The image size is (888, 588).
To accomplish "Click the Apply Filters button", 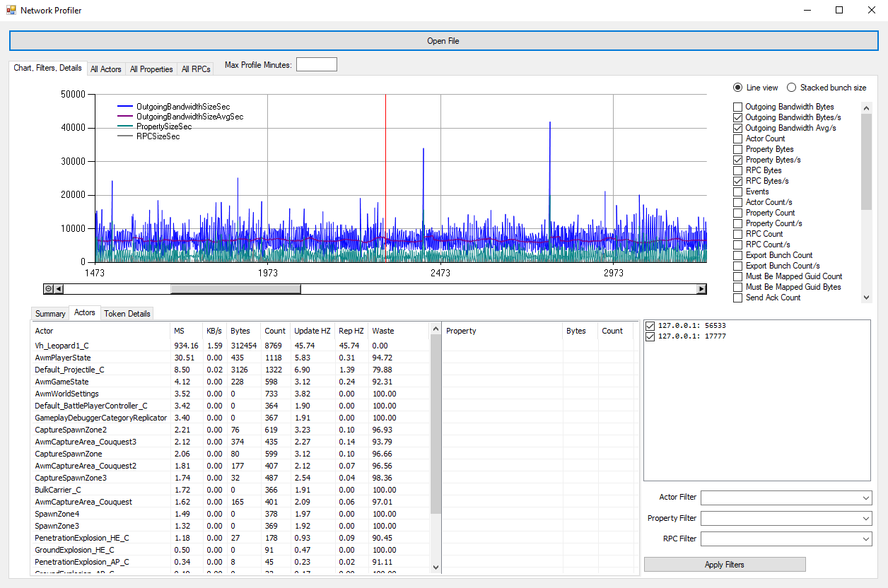I will coord(724,565).
